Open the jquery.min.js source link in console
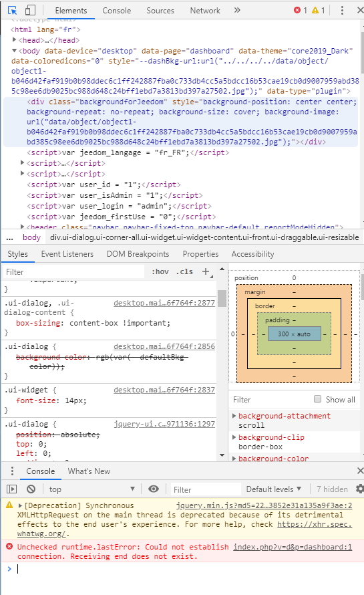 coord(264,505)
